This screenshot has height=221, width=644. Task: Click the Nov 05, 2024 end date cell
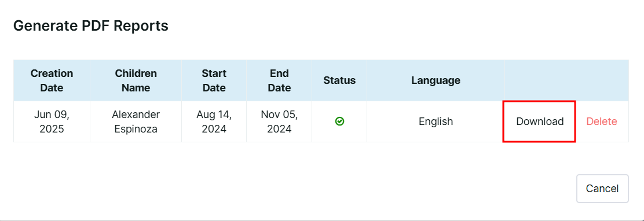point(279,121)
